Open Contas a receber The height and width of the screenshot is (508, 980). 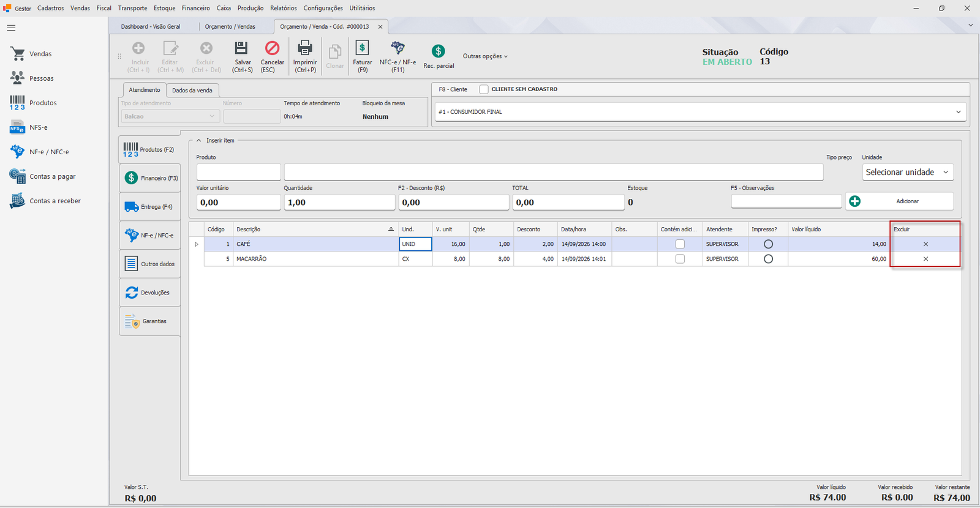[x=45, y=201]
